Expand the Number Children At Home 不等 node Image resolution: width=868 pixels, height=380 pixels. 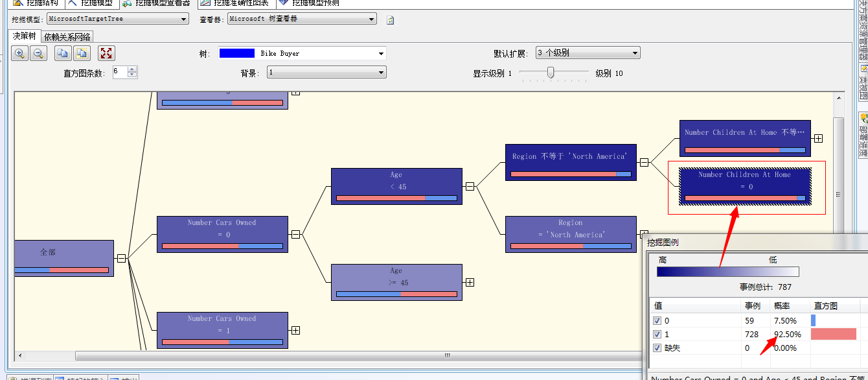[818, 138]
